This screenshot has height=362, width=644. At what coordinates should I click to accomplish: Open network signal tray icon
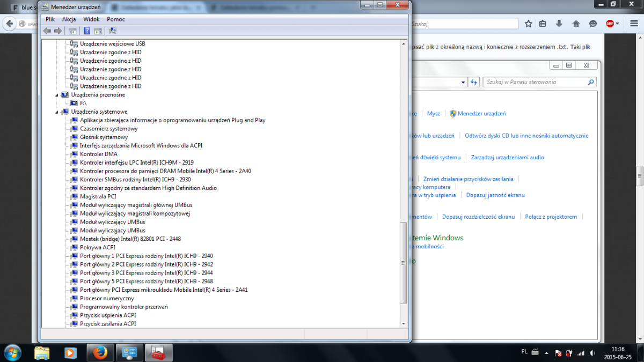pyautogui.click(x=580, y=354)
